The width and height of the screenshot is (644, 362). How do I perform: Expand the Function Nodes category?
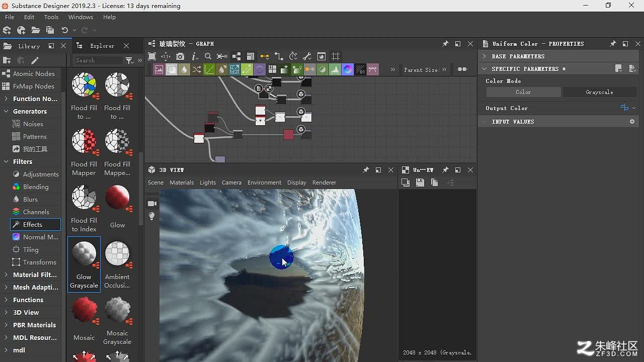6,99
